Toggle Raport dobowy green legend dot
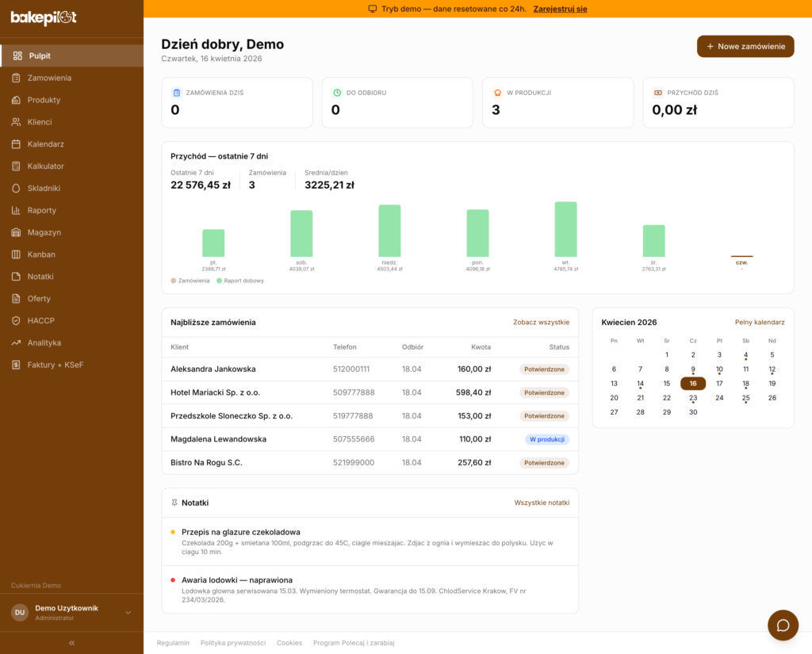 pos(219,281)
